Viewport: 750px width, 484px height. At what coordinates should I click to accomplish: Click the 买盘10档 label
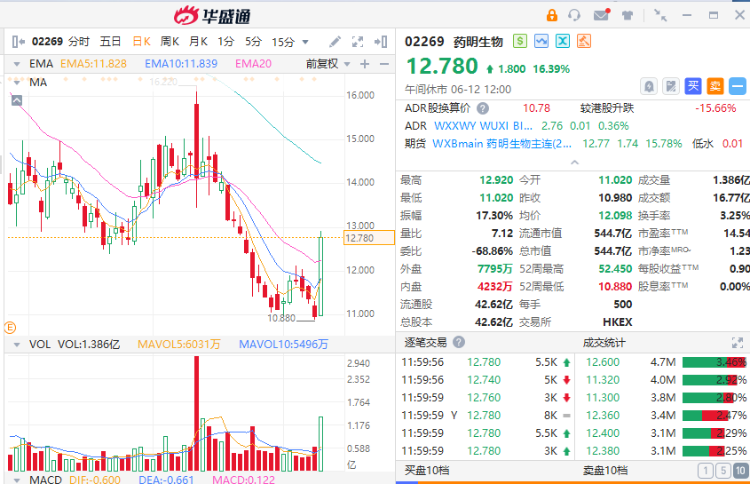pyautogui.click(x=427, y=471)
